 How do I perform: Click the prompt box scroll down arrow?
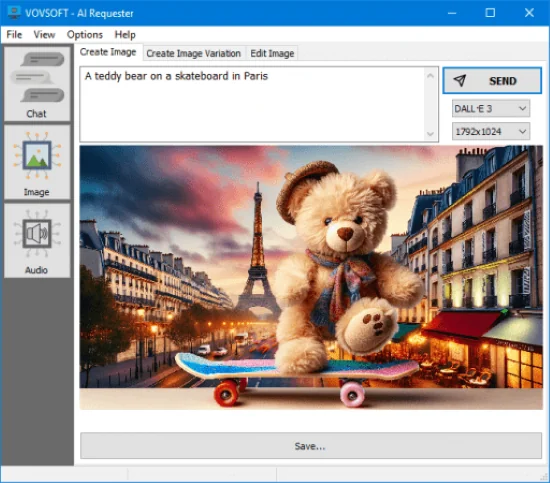pyautogui.click(x=430, y=134)
